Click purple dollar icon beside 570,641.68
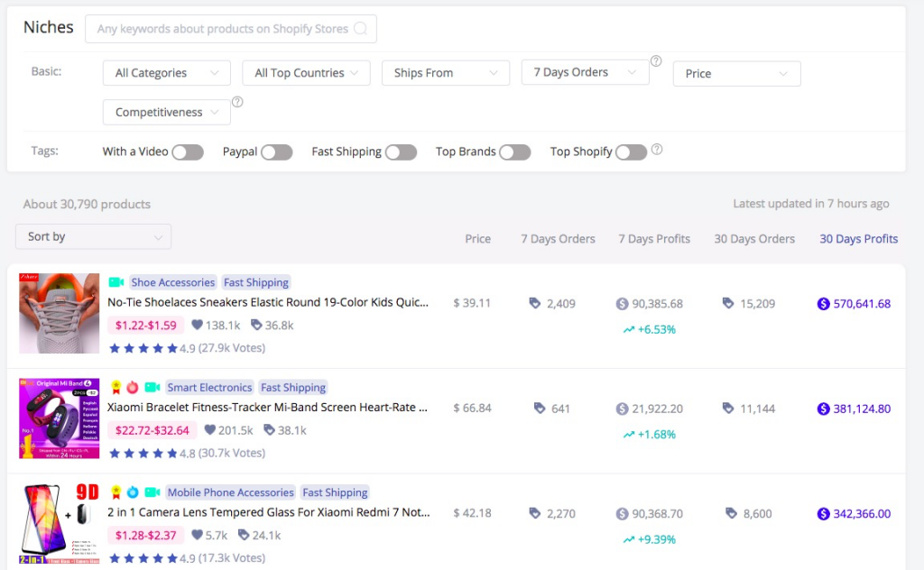 coord(823,304)
